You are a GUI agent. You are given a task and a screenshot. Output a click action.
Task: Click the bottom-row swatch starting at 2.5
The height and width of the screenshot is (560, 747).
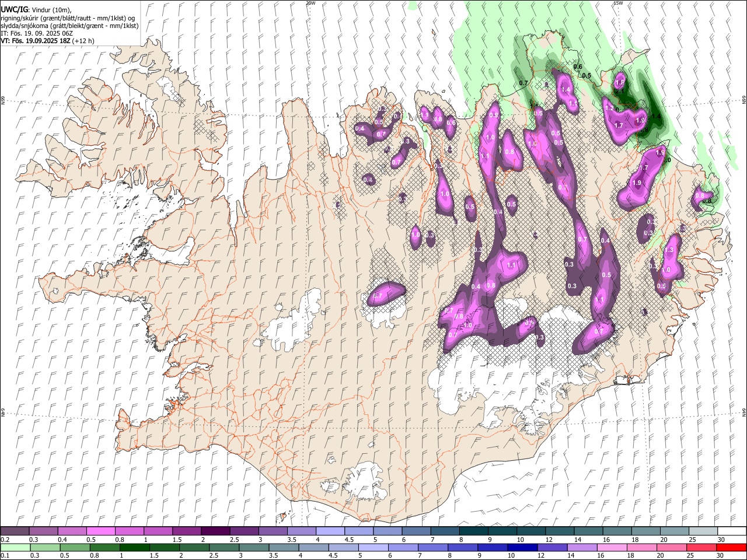point(224,548)
